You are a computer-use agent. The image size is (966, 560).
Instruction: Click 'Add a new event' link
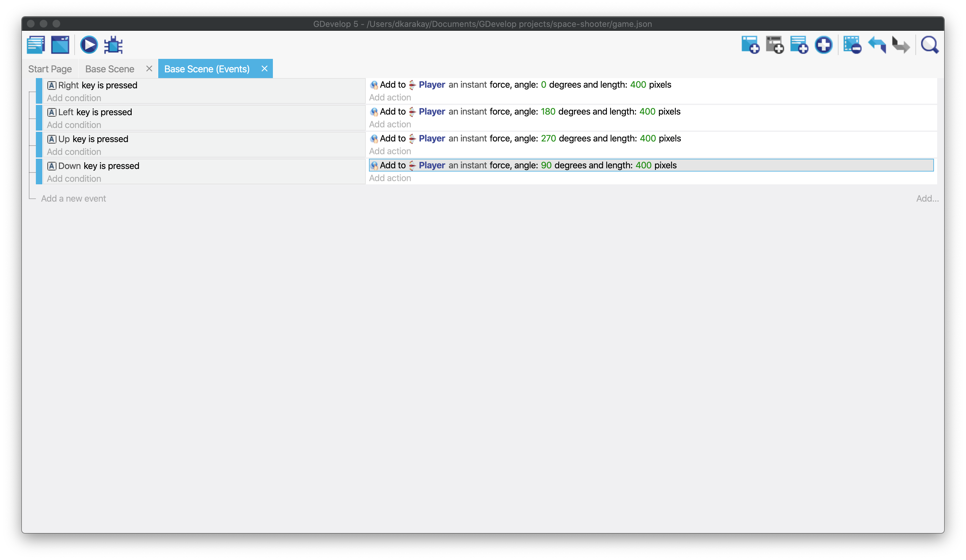(x=73, y=198)
